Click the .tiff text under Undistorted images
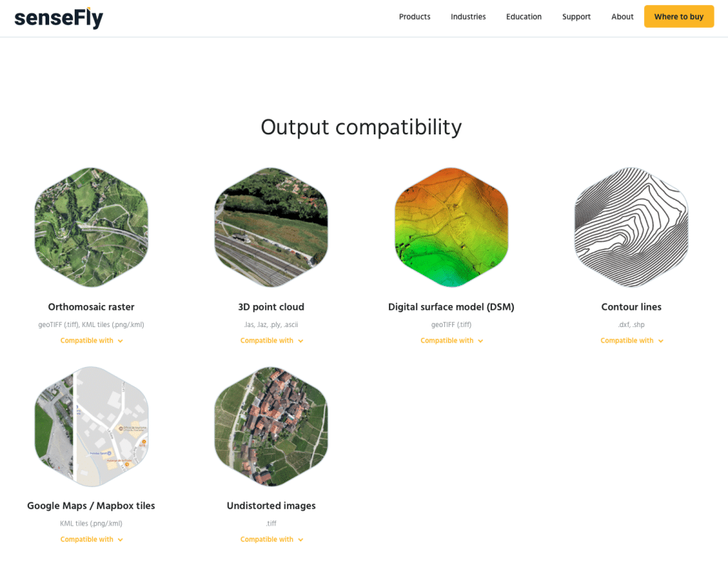The image size is (728, 576). pos(271,523)
